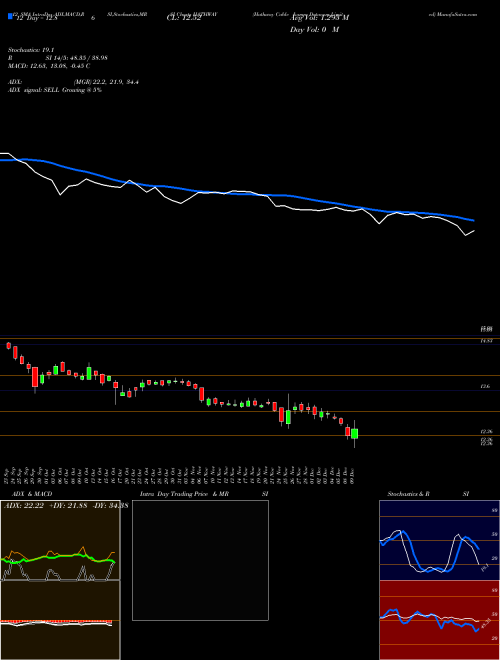Click the 'SI 14/3: 48.35 / 38.98' value
500x660 pixels.
pos(77,58)
